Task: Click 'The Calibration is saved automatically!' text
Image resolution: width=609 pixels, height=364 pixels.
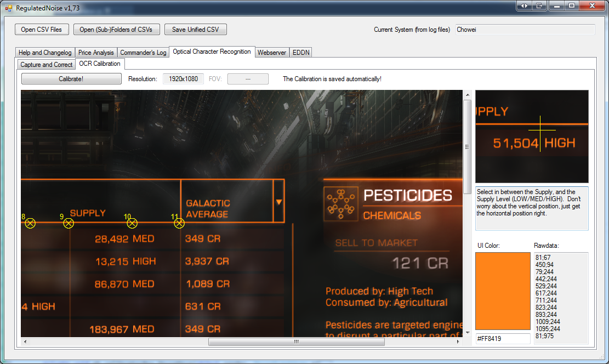Action: point(332,79)
